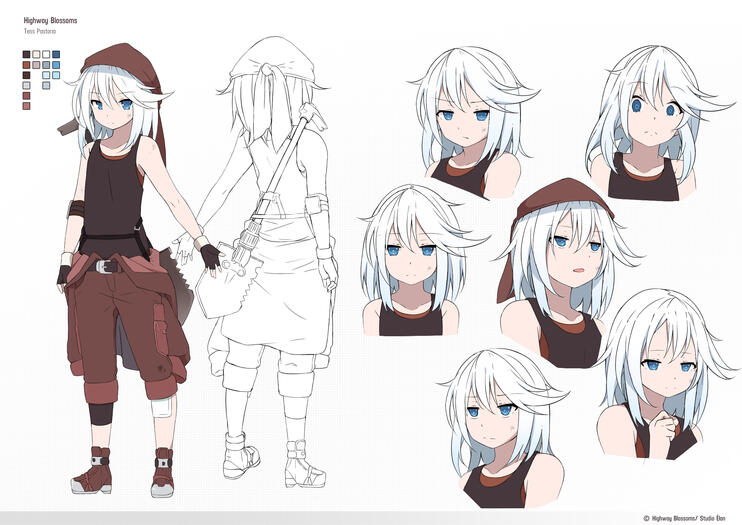The height and width of the screenshot is (525, 742).
Task: Click the "Highway Blossoms" title text
Action: [x=50, y=20]
